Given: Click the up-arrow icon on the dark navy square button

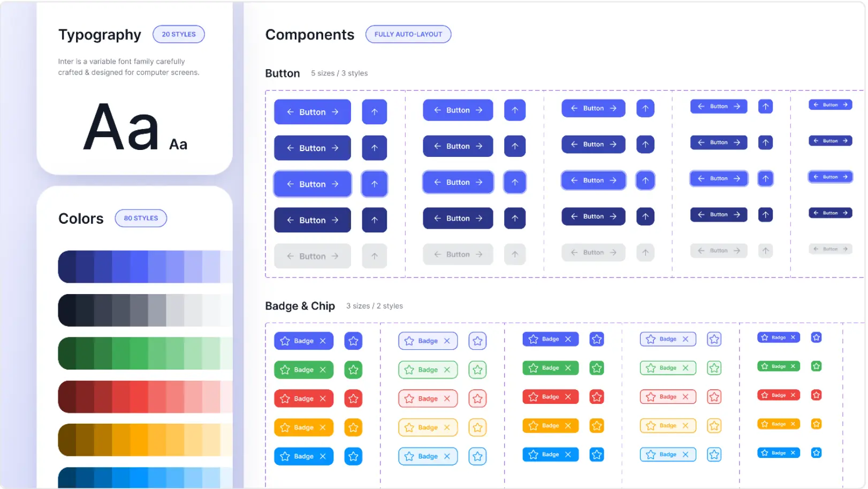Looking at the screenshot, I should pyautogui.click(x=375, y=220).
